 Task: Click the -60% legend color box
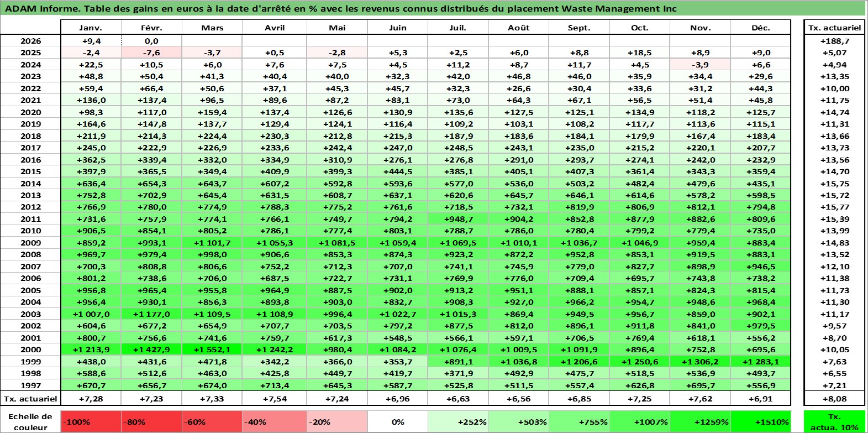(212, 421)
